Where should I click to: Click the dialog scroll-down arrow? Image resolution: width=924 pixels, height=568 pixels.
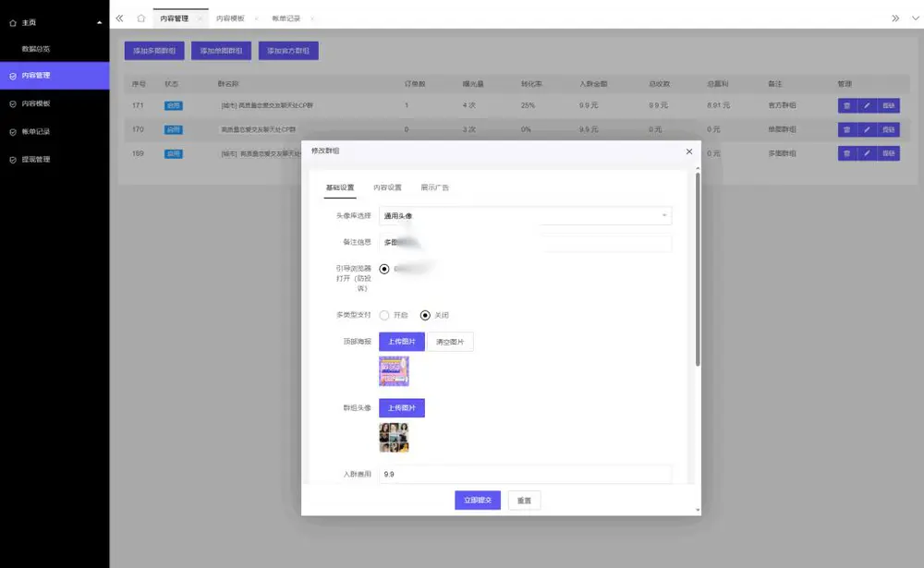(x=698, y=510)
